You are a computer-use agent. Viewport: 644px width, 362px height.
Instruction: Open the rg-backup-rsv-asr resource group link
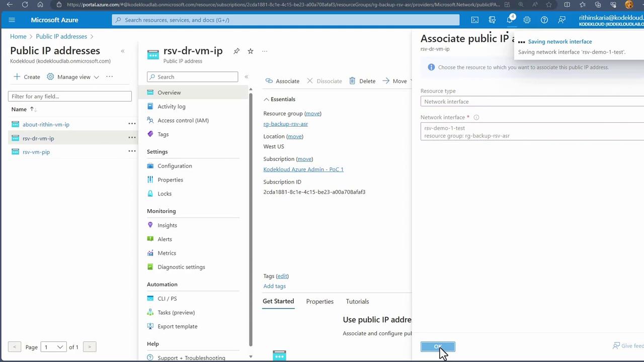pos(285,124)
